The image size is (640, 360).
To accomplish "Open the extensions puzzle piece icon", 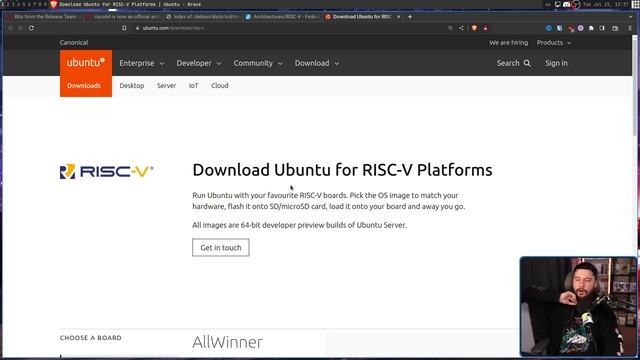I will point(591,28).
